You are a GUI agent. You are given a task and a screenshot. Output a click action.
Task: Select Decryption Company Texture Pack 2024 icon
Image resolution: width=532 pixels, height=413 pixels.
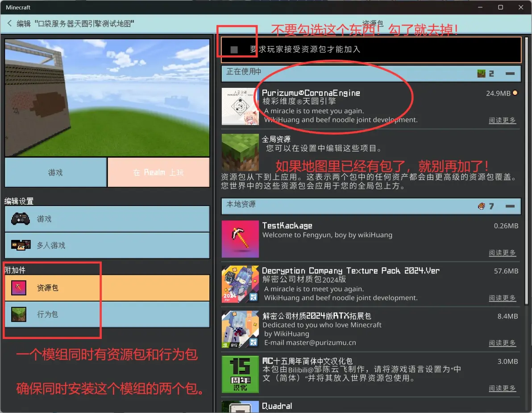[x=240, y=284]
